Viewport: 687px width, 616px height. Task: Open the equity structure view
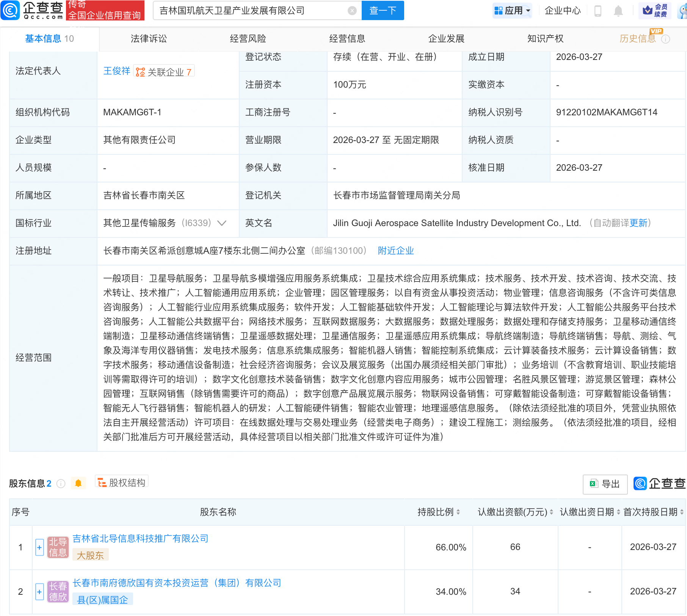pos(122,482)
